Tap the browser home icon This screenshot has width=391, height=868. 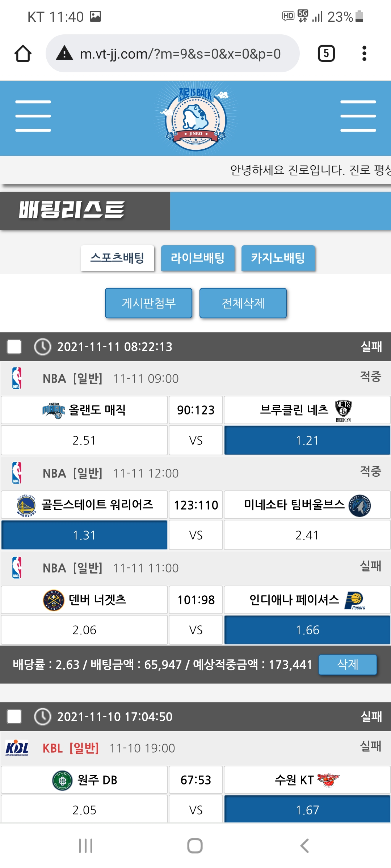click(x=23, y=54)
